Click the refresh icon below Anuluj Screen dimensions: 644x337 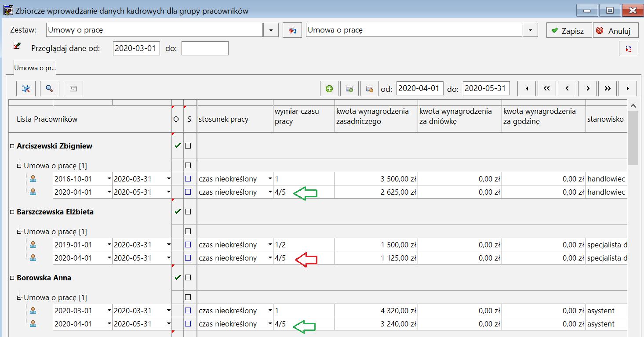629,49
